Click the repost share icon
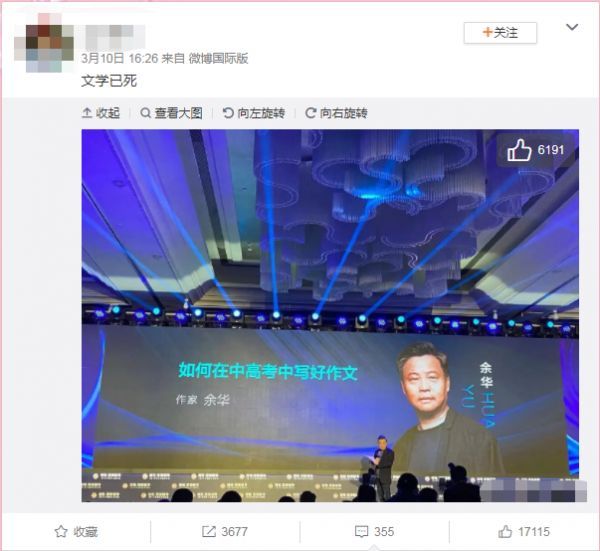Screen dimensions: 600x551 [x=209, y=531]
